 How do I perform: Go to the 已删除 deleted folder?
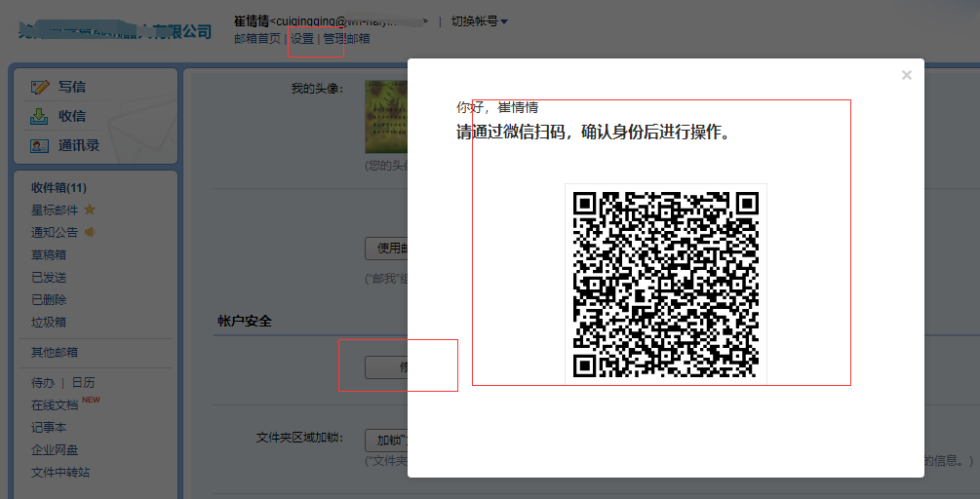[49, 299]
